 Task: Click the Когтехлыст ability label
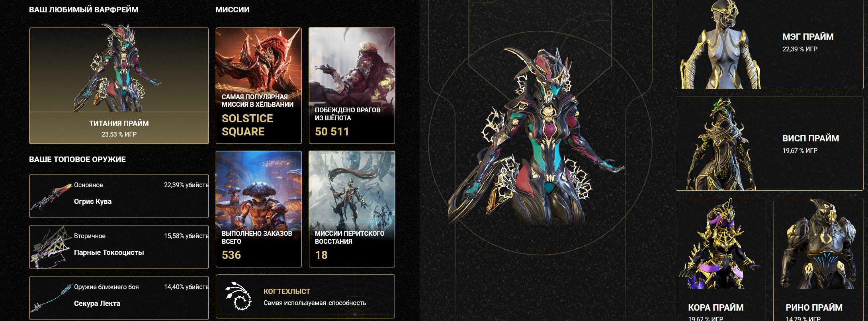(x=287, y=292)
